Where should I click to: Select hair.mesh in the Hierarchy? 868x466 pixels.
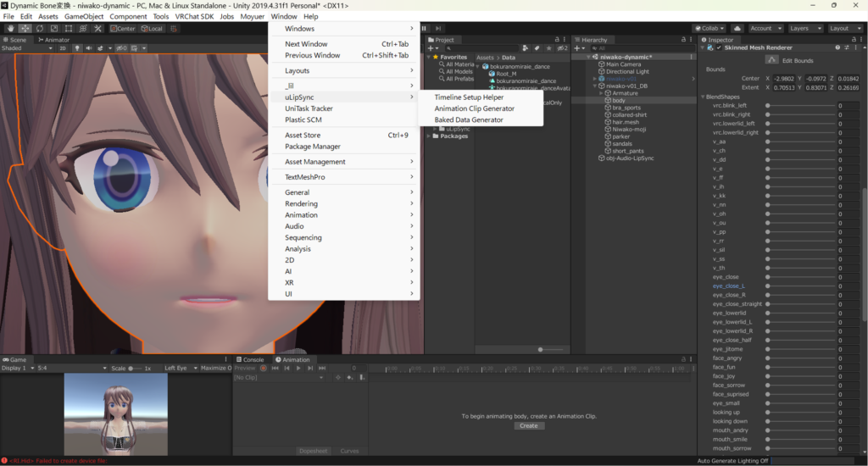626,122
